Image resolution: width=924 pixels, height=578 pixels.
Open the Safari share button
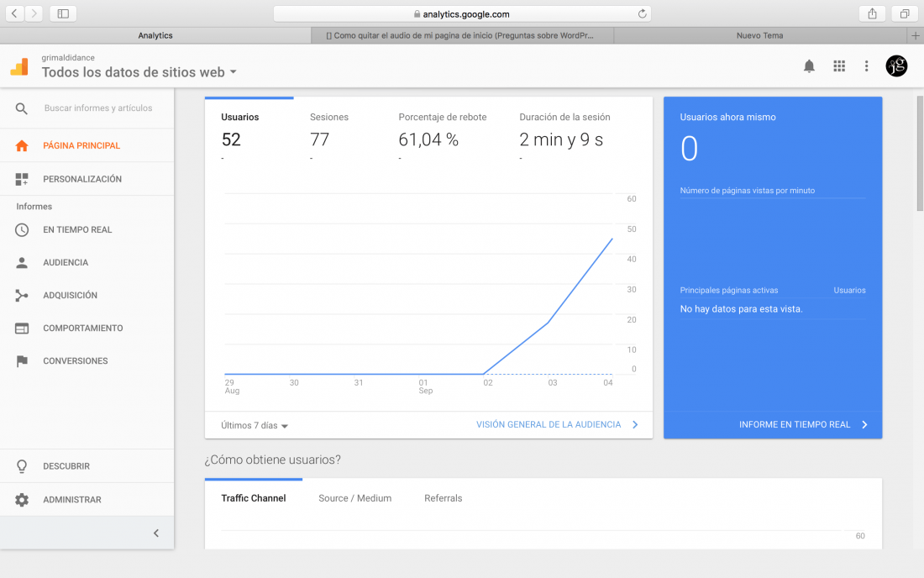tap(872, 13)
